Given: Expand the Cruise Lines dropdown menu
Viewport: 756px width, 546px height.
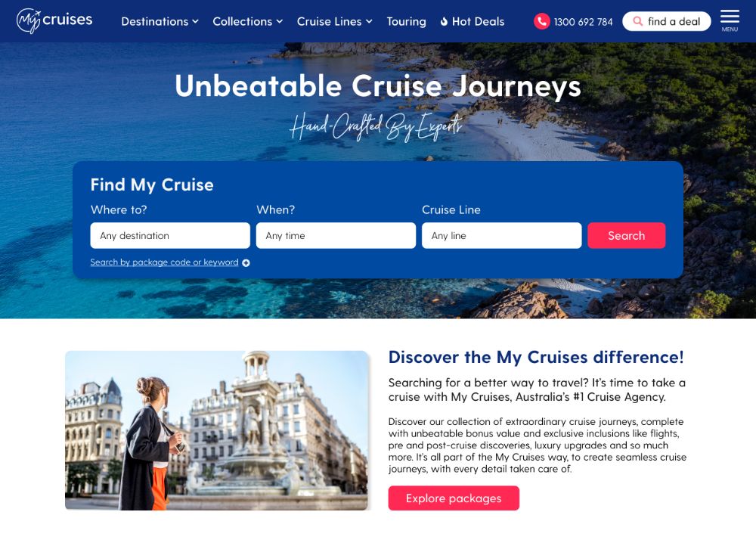Looking at the screenshot, I should pyautogui.click(x=334, y=21).
